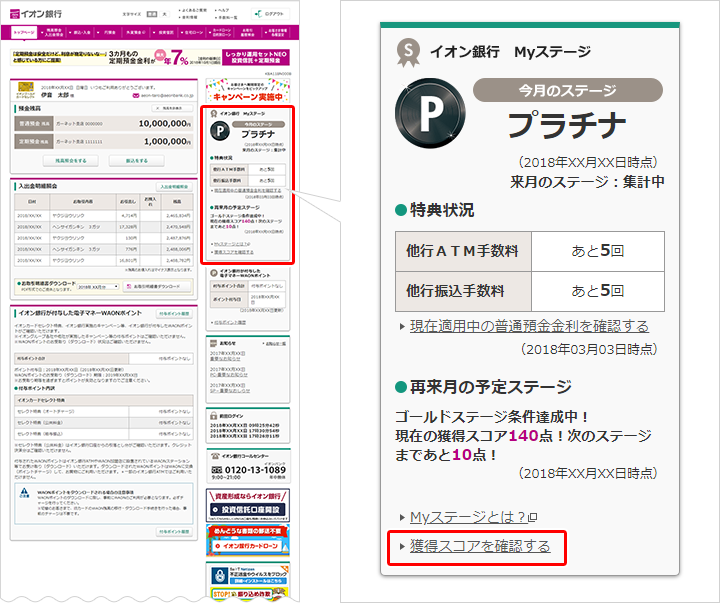Click the 0120-13-1089 phone number

255,470
